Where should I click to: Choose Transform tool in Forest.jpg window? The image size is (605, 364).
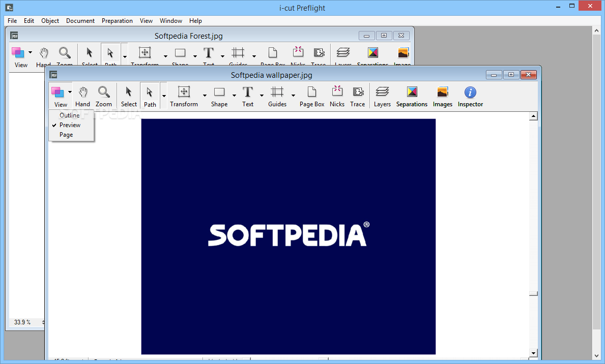[145, 56]
